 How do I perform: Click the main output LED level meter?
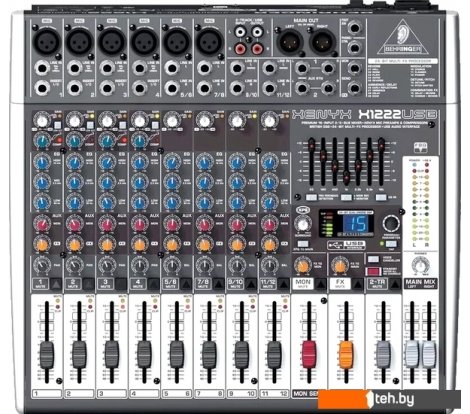(x=420, y=203)
